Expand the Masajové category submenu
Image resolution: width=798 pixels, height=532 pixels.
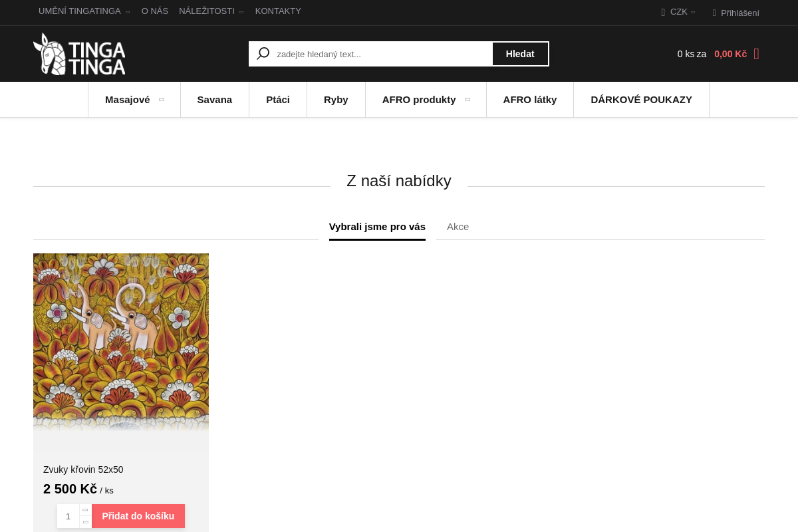[x=162, y=100]
